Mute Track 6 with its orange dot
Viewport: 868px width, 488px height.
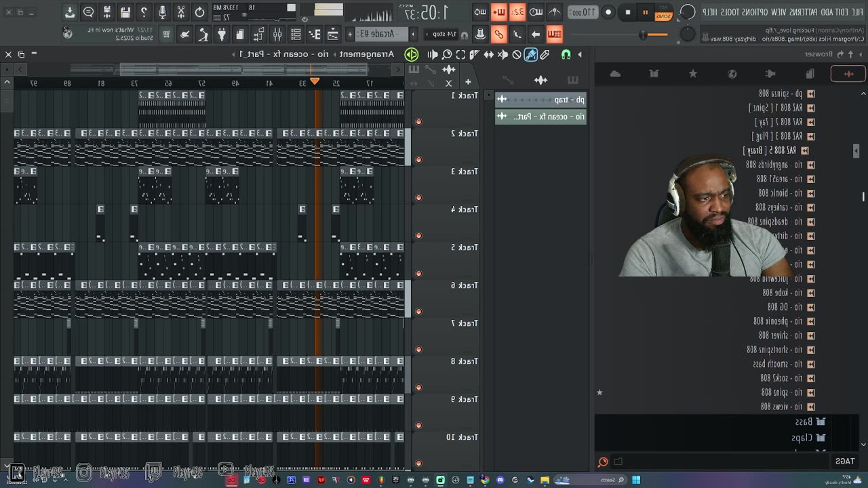(x=418, y=312)
